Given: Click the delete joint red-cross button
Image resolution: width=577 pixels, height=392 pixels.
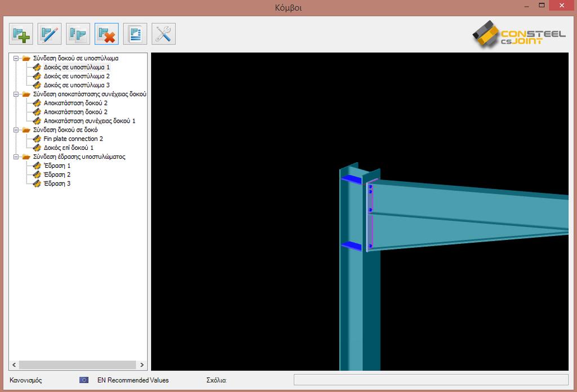Looking at the screenshot, I should click(x=106, y=34).
